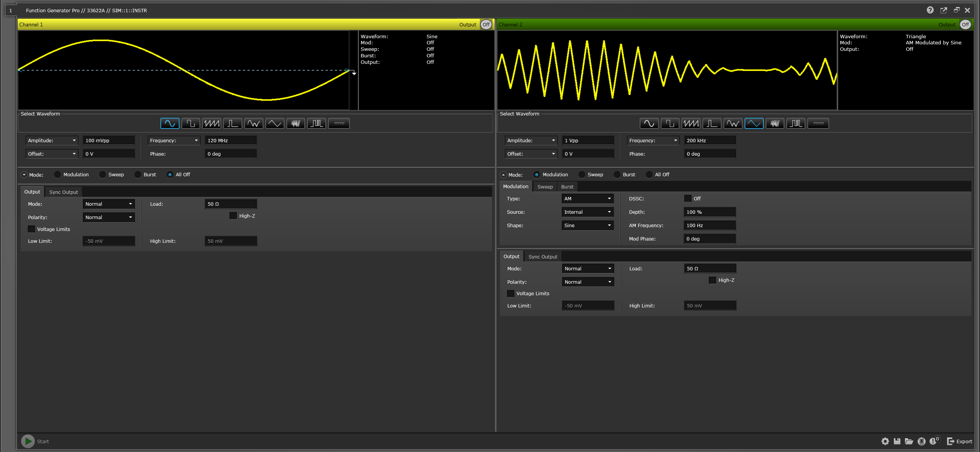Enable Channel 2 Voltage Limits checkbox
This screenshot has width=980, height=452.
coord(511,293)
